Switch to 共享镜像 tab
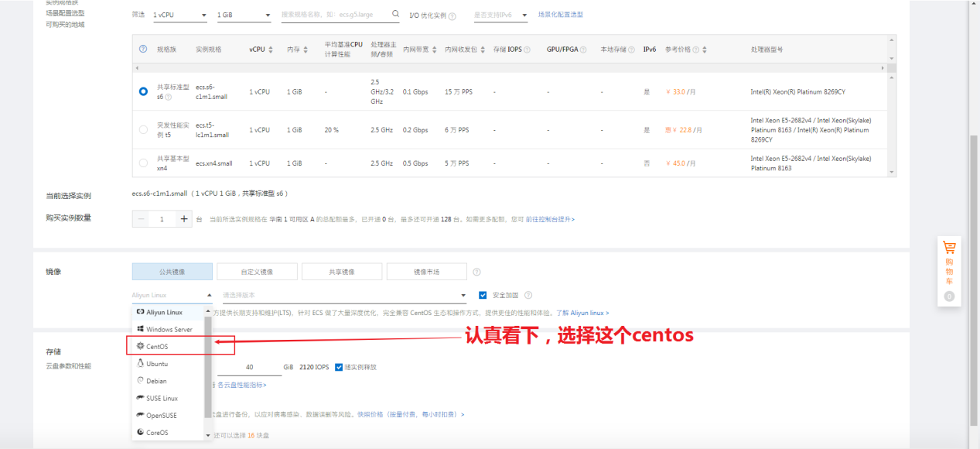The width and height of the screenshot is (980, 449). click(342, 272)
